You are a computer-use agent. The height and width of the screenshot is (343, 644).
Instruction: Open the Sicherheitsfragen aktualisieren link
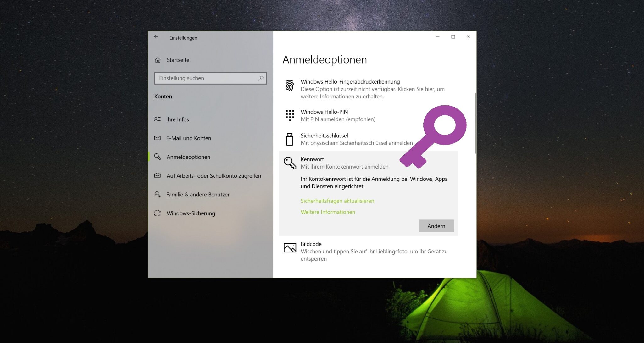pos(337,201)
